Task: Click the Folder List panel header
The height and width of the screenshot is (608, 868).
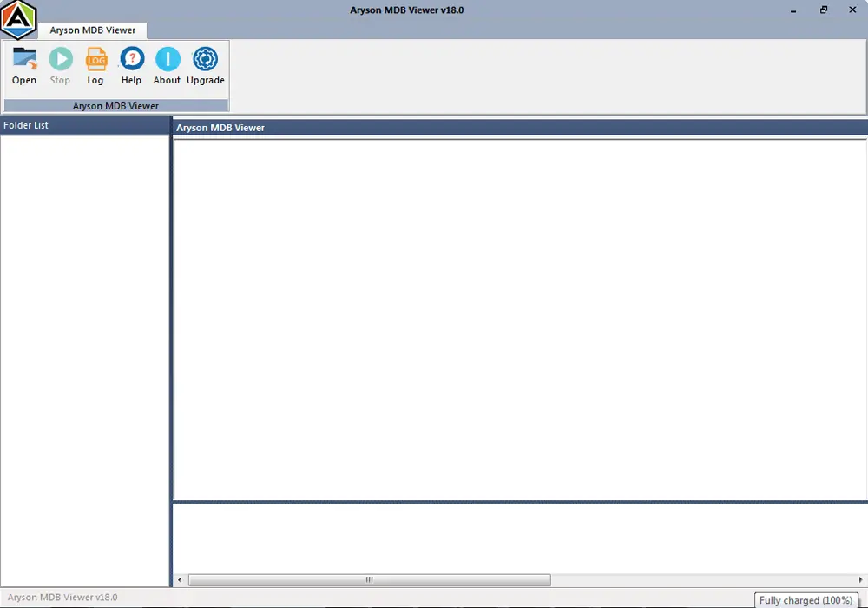Action: click(26, 124)
